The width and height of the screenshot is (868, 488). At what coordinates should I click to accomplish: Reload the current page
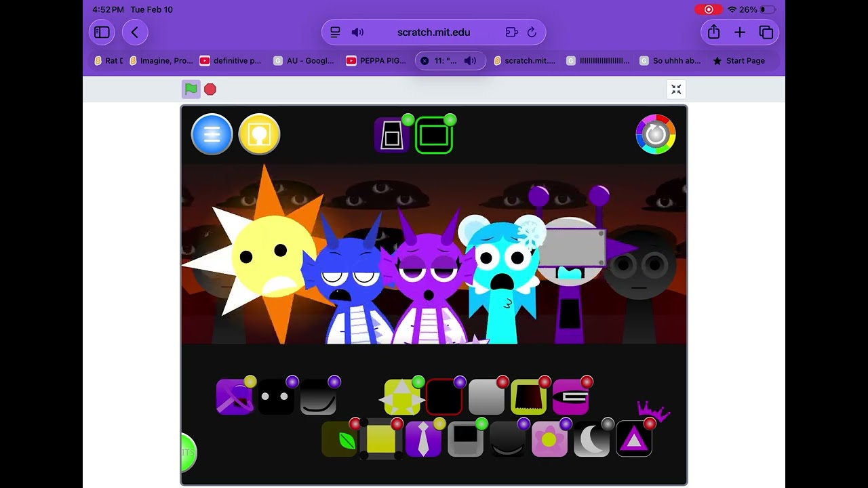coord(532,32)
